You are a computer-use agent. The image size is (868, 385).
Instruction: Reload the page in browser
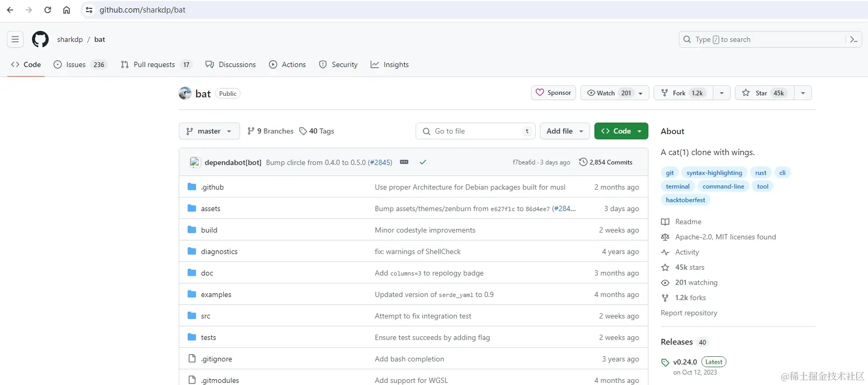pos(48,10)
